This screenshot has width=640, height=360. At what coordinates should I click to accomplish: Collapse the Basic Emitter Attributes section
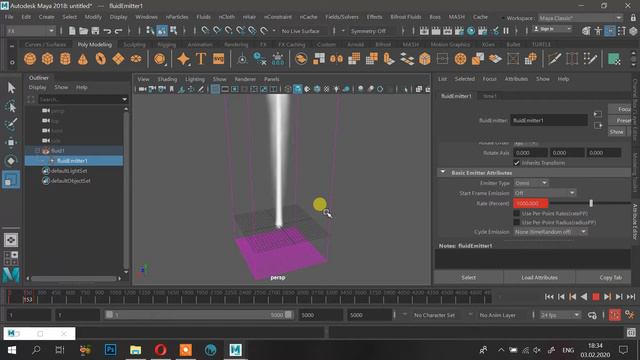(x=443, y=173)
